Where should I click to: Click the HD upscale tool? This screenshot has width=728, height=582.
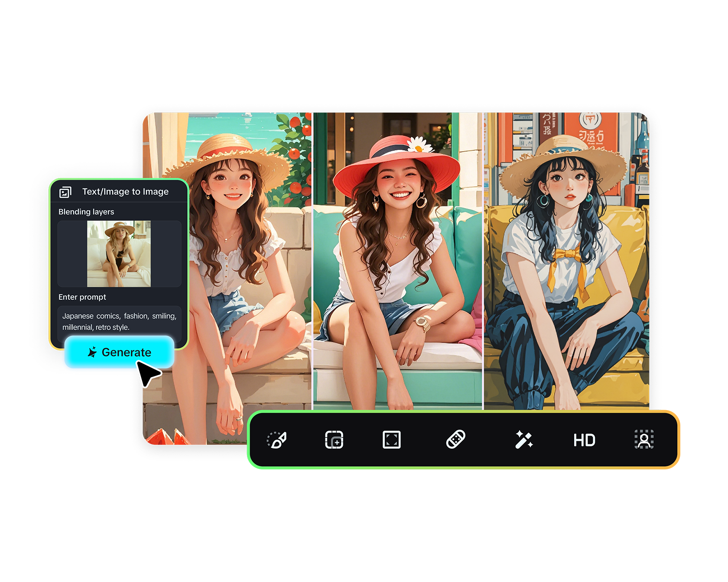(584, 440)
